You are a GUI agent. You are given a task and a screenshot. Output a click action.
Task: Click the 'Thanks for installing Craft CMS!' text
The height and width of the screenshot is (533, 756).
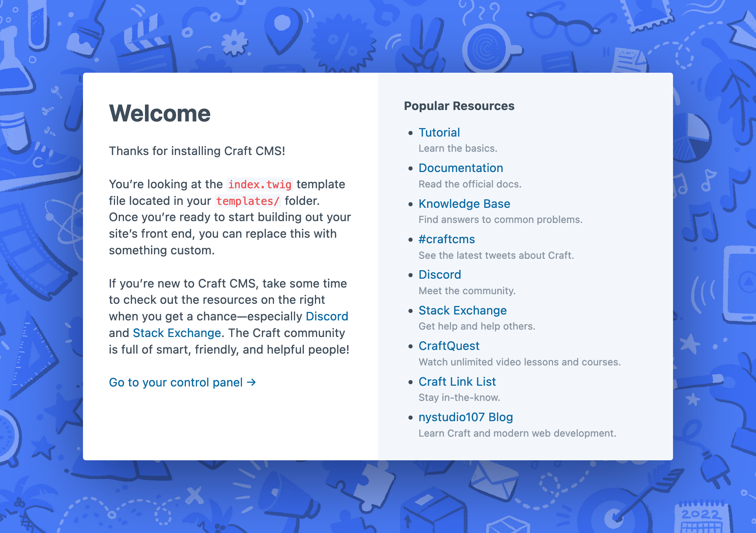[197, 151]
